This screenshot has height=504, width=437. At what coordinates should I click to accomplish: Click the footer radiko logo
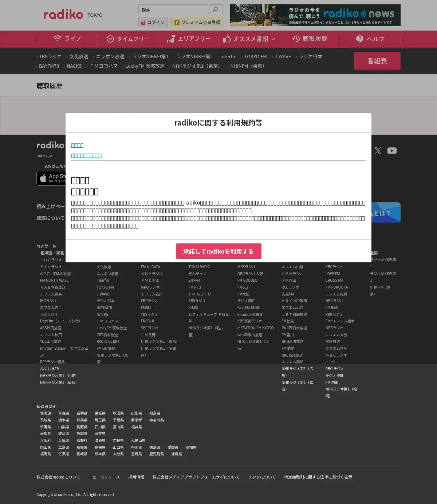pos(50,145)
